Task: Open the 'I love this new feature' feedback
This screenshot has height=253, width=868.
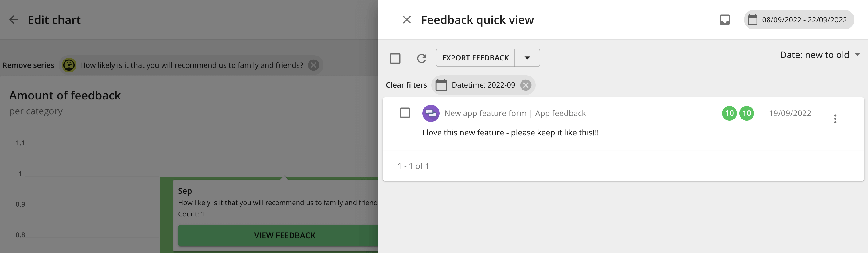Action: [x=510, y=133]
